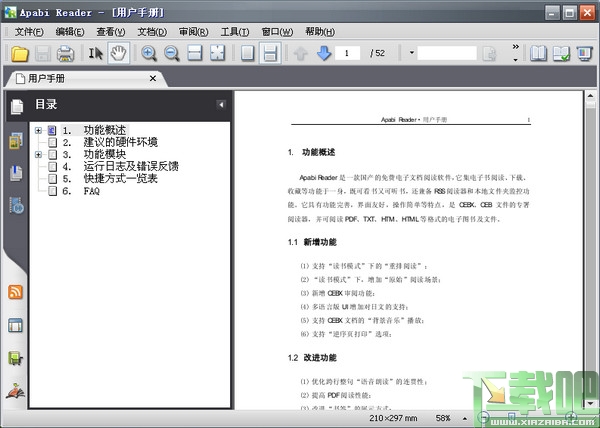Select the text selection cursor tool
This screenshot has height=428, width=600.
(x=96, y=54)
